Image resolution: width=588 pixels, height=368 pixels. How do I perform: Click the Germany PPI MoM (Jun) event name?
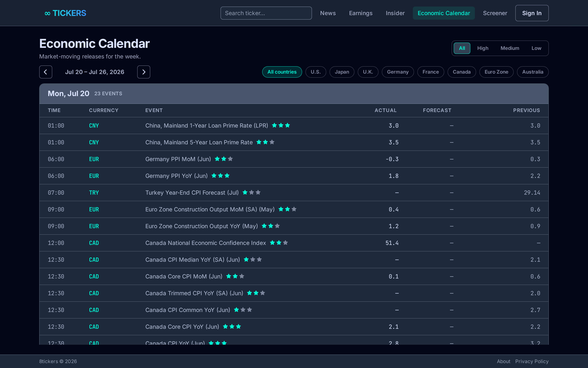pyautogui.click(x=178, y=159)
